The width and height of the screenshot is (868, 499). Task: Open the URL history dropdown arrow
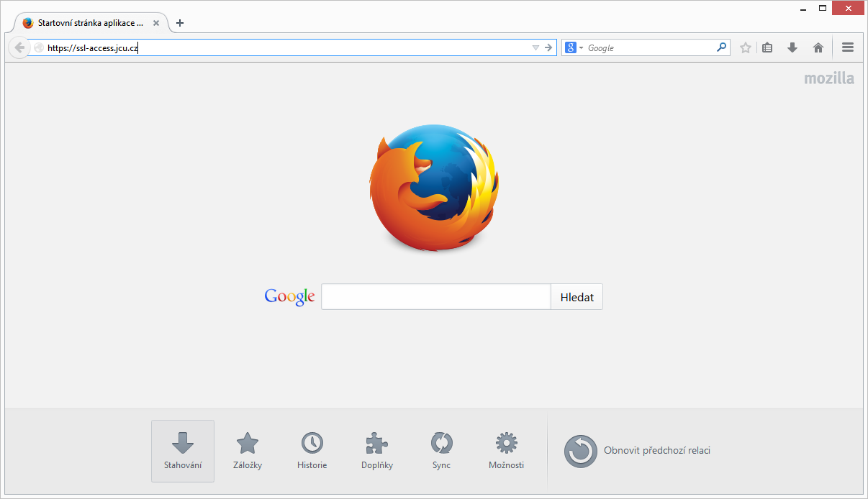(x=535, y=47)
